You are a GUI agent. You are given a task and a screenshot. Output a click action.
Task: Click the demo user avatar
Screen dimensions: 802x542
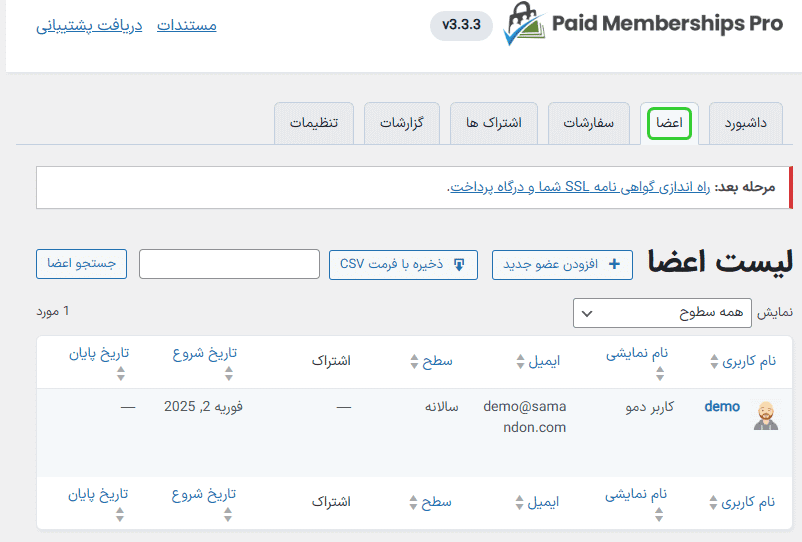pyautogui.click(x=766, y=416)
